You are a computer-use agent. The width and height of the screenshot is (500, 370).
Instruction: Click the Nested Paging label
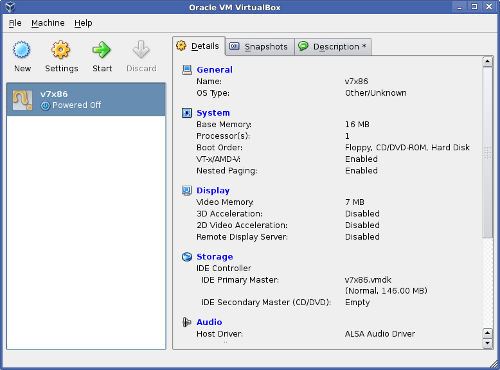pos(227,171)
